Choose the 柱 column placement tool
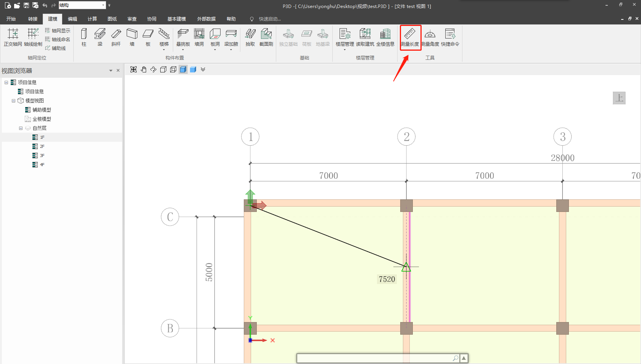This screenshot has width=641, height=364. [x=84, y=37]
